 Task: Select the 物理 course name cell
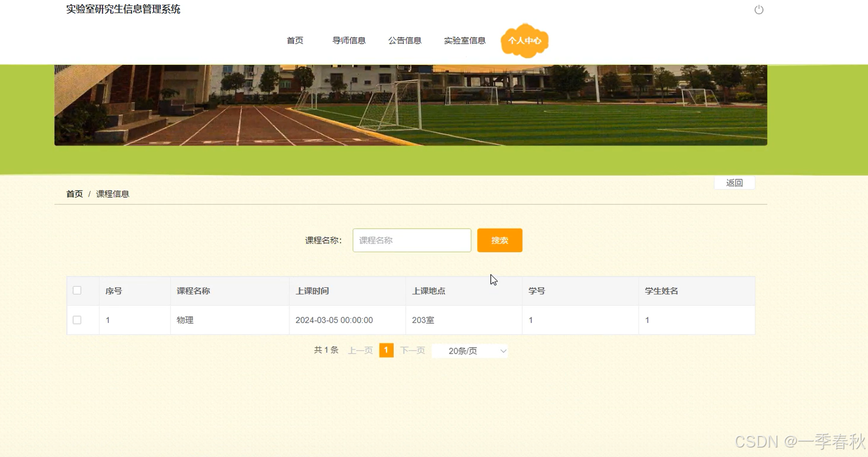(230, 320)
